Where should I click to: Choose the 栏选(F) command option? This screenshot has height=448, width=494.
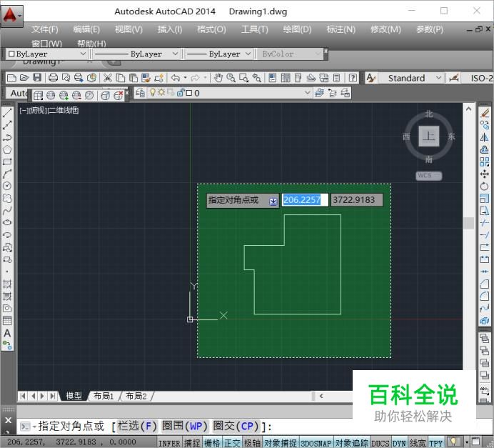pos(137,427)
